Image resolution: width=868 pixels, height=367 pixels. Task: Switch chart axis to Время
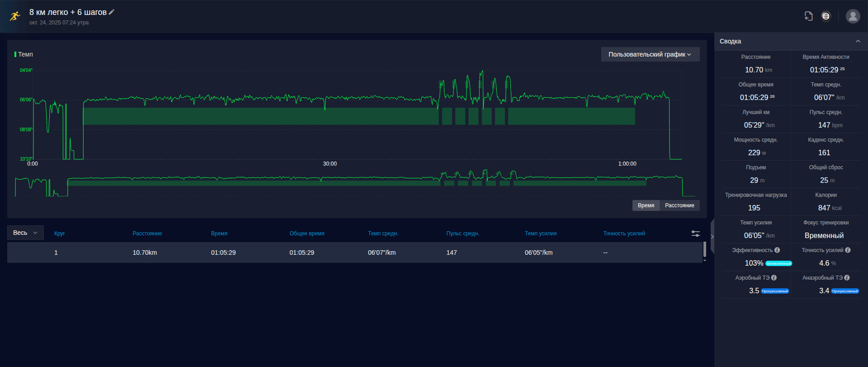[646, 205]
